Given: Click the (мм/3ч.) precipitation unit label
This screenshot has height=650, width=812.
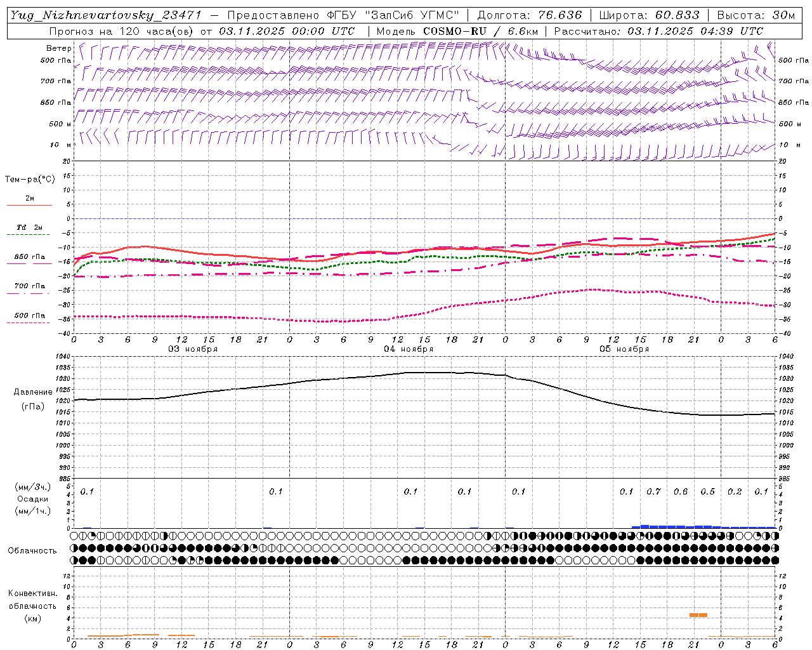Looking at the screenshot, I should click(x=33, y=487).
